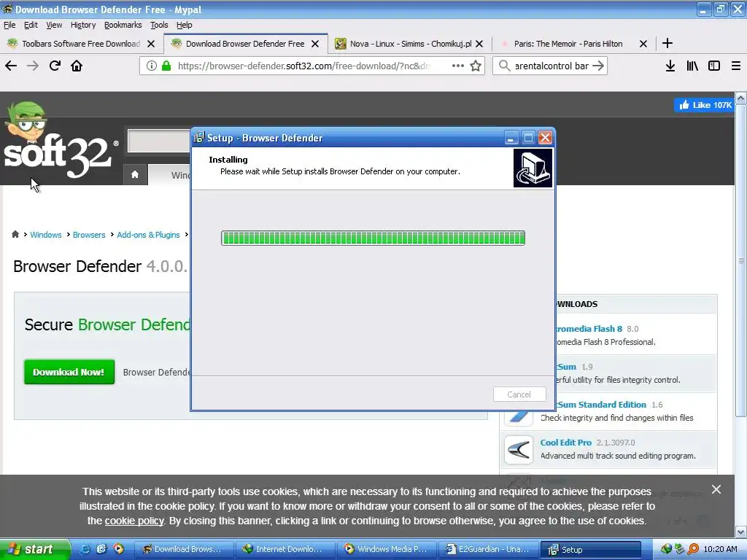Click Cancel in the Setup dialog
The height and width of the screenshot is (560, 747).
click(x=519, y=394)
